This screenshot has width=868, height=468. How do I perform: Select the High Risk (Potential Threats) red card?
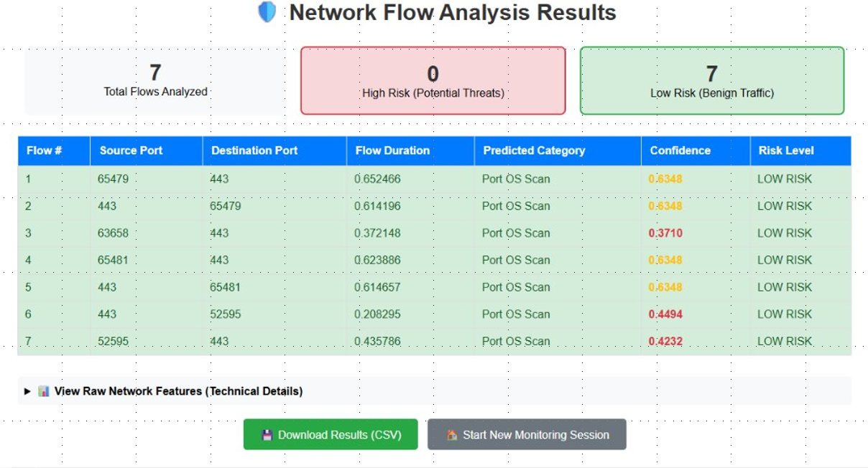pyautogui.click(x=433, y=80)
